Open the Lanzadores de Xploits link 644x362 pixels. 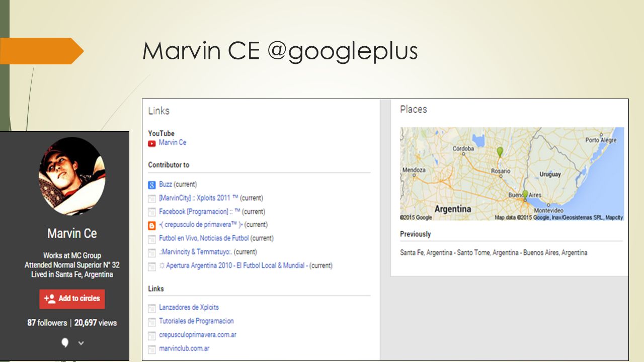pos(189,307)
